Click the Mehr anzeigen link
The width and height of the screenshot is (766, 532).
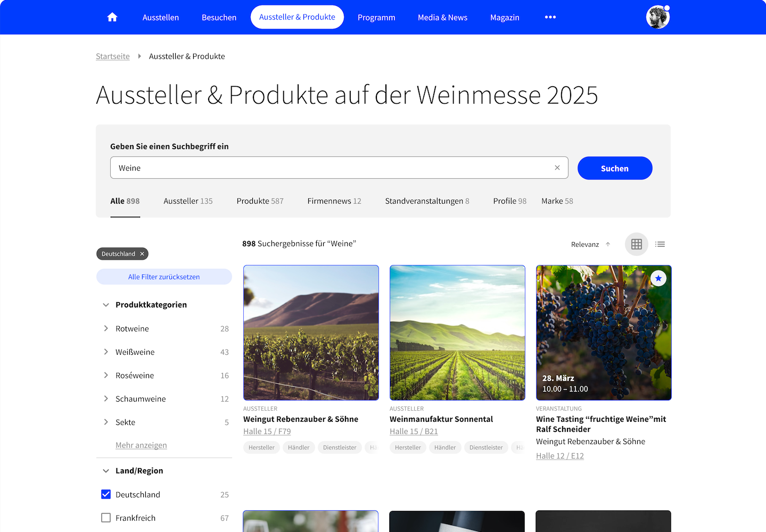(x=141, y=445)
